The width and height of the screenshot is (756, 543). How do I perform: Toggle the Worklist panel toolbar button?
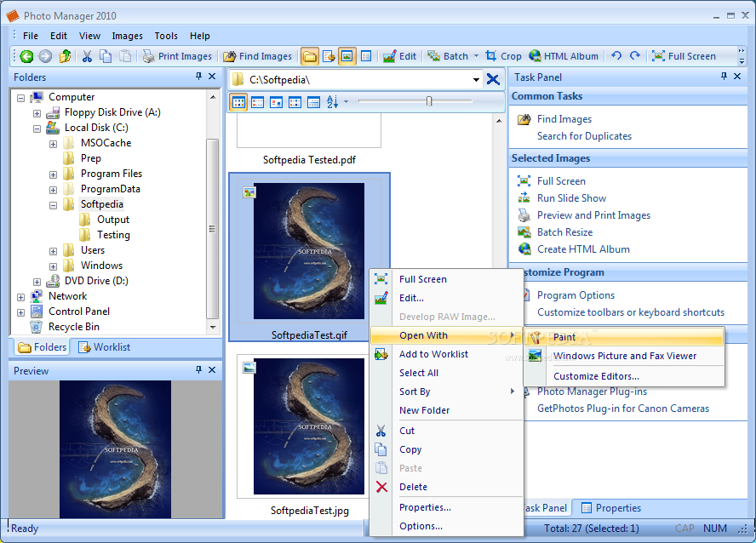329,56
